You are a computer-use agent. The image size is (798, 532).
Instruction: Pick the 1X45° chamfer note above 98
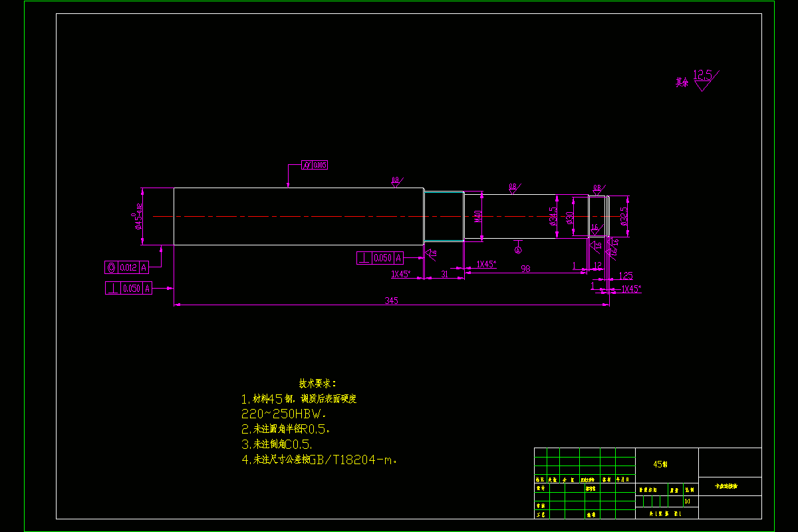tap(486, 264)
